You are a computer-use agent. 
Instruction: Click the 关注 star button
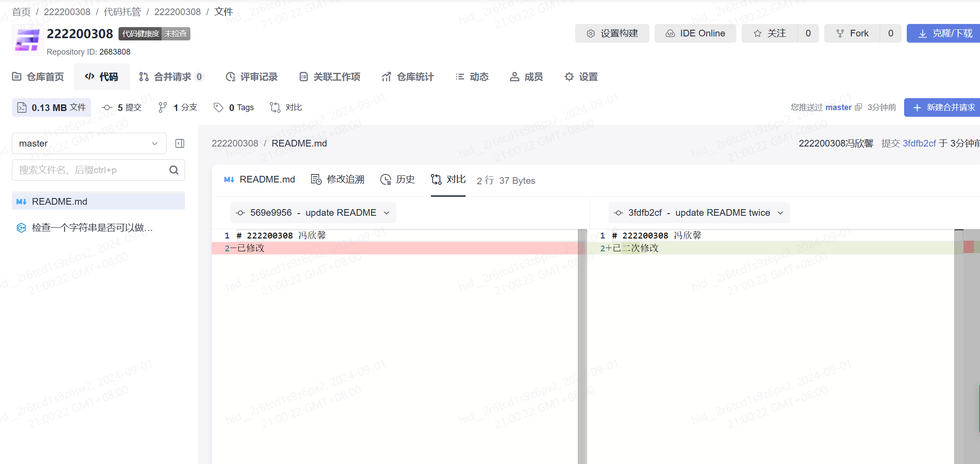770,33
